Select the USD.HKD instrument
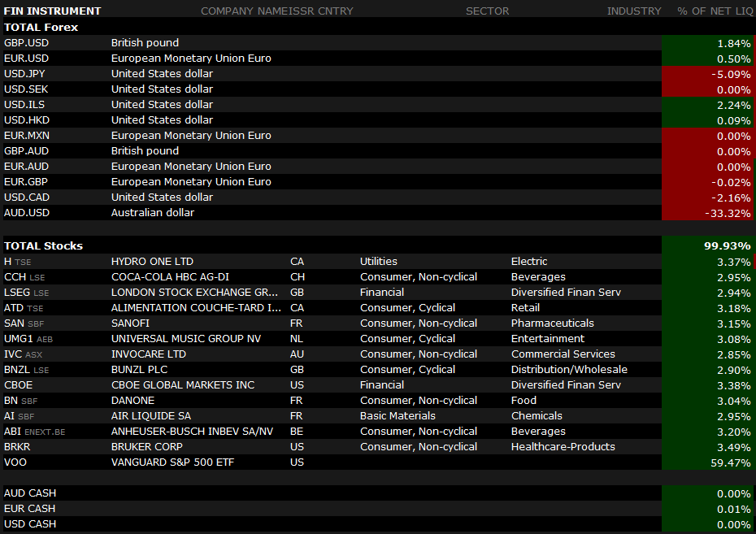756x534 pixels. [27, 120]
